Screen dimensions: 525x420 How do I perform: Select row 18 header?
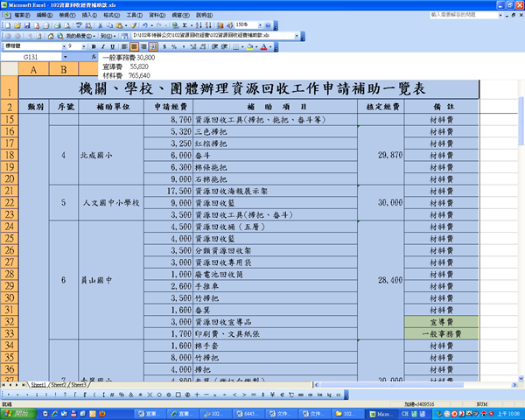10,155
